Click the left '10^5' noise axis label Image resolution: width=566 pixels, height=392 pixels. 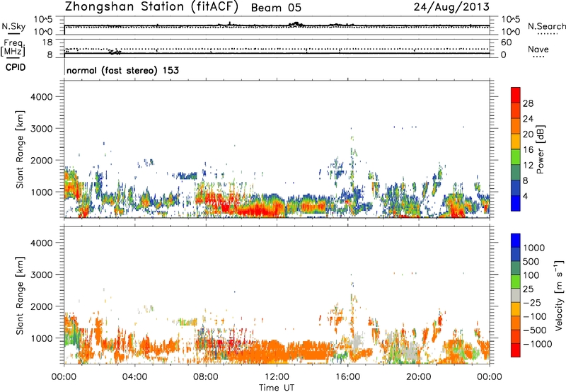tap(43, 20)
